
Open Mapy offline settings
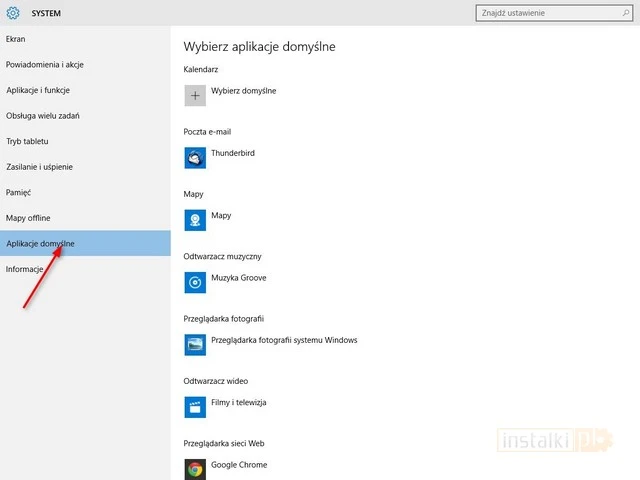click(x=28, y=218)
